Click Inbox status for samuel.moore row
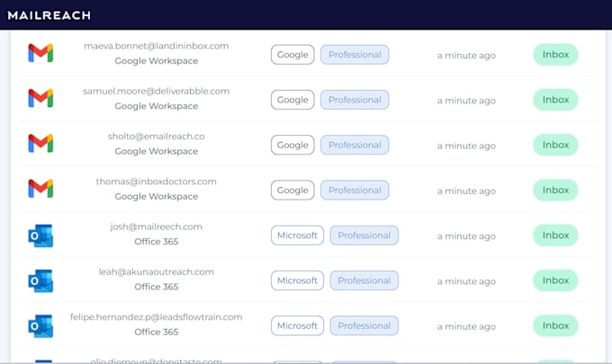The image size is (612, 364). 555,100
